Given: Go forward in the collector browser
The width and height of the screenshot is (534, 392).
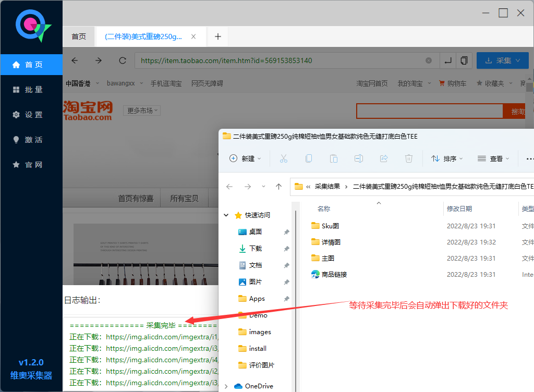Looking at the screenshot, I should (99, 60).
